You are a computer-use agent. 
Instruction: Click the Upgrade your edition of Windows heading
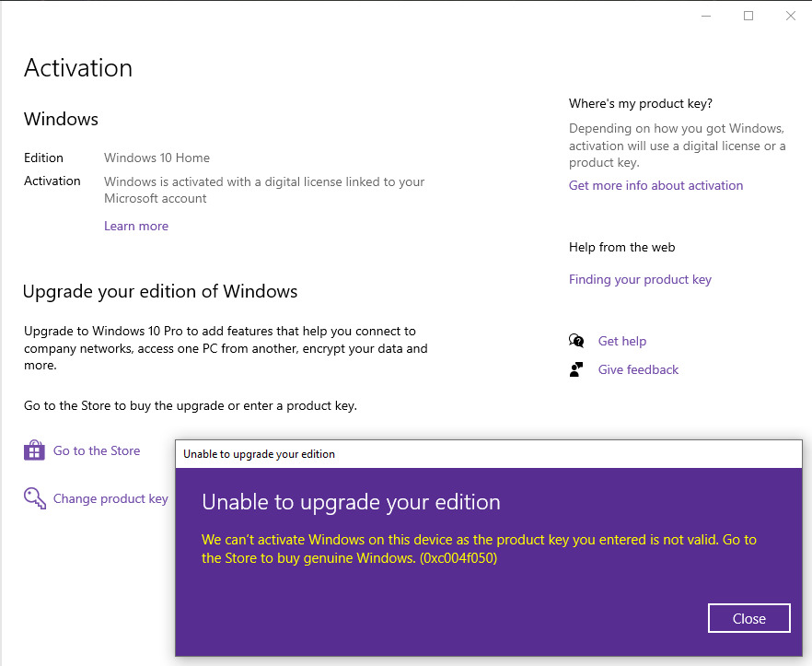pos(160,292)
